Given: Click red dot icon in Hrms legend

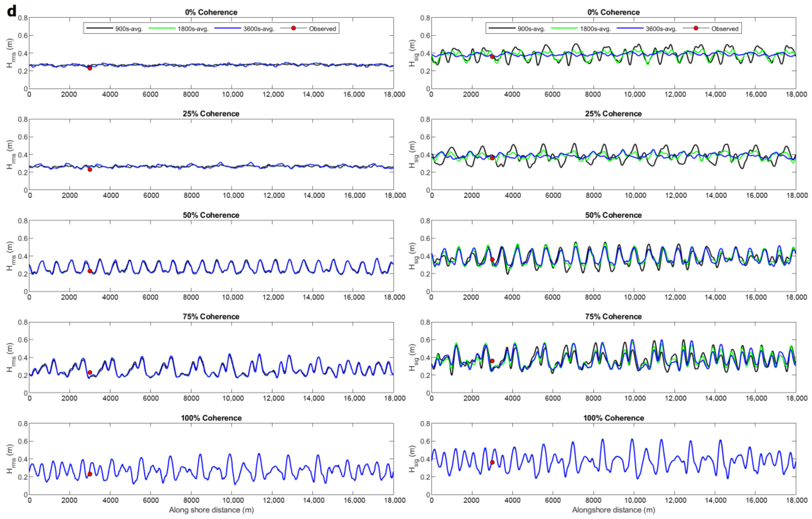Looking at the screenshot, I should click(293, 28).
